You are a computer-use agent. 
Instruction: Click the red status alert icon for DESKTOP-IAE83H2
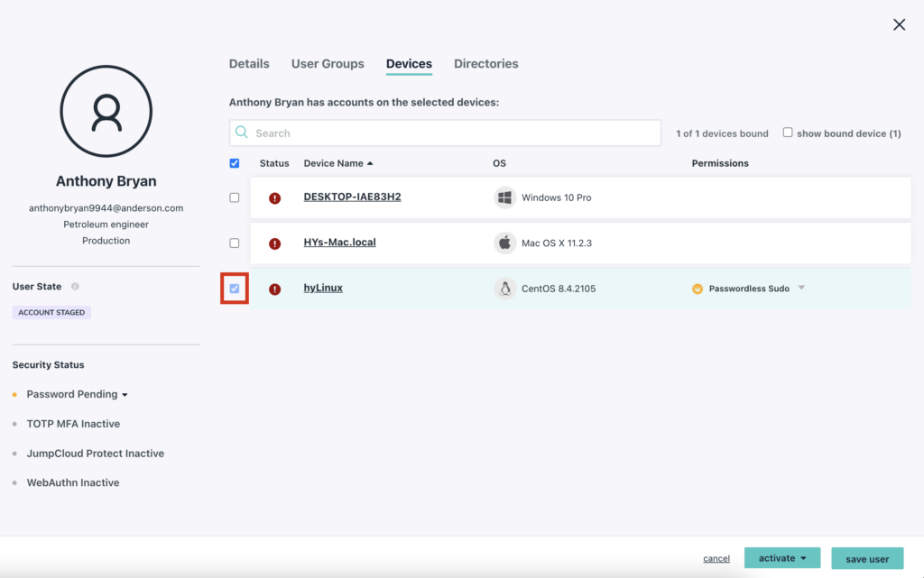[x=274, y=198]
